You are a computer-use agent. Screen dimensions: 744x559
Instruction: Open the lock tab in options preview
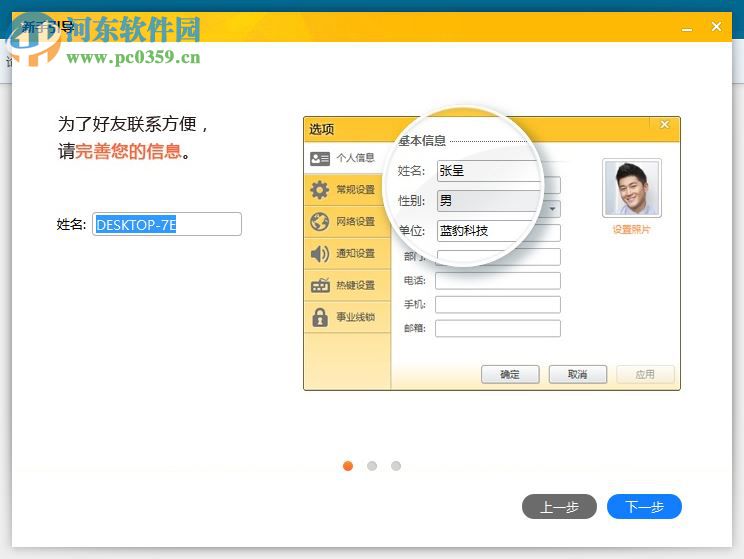[347, 317]
